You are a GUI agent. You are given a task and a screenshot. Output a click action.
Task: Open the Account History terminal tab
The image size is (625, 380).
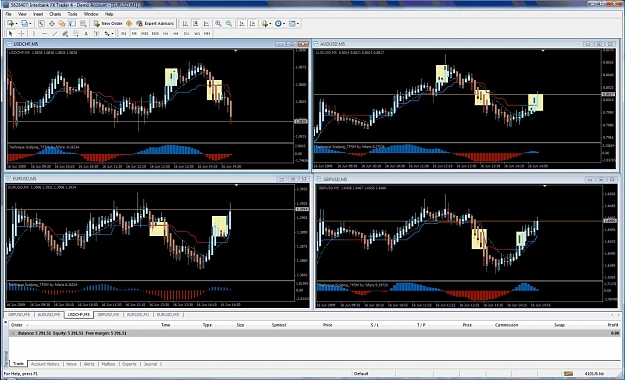click(x=45, y=364)
